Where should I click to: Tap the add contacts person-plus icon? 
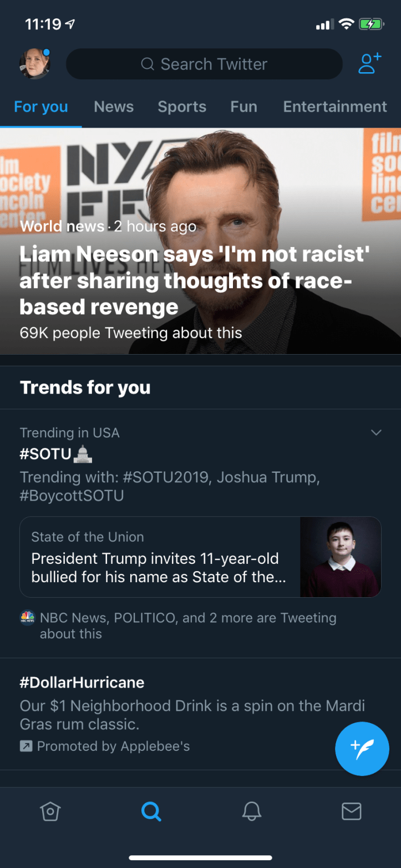pyautogui.click(x=369, y=64)
